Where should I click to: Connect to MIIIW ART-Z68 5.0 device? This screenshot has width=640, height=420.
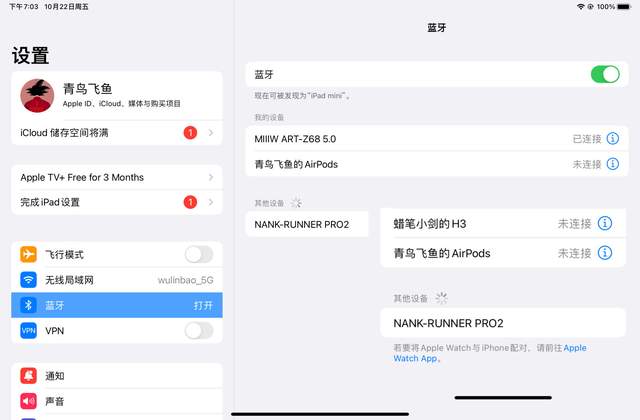(437, 138)
